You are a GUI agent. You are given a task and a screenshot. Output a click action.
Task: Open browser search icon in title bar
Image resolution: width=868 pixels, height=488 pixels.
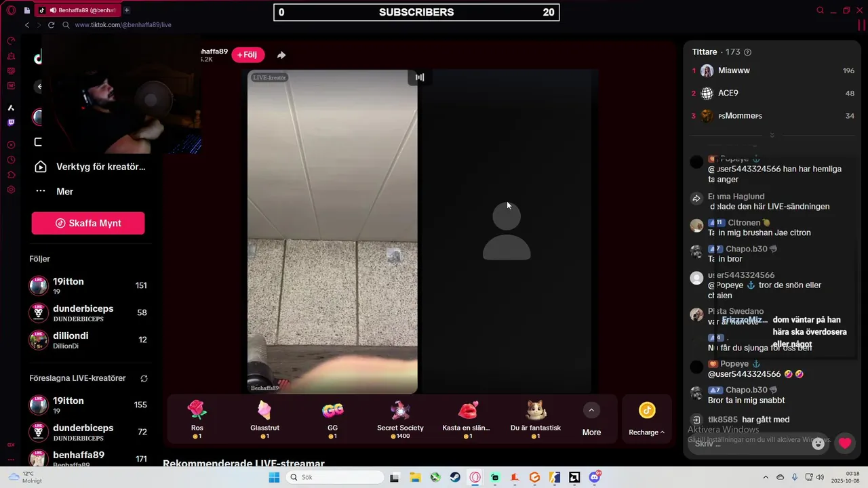click(x=820, y=10)
